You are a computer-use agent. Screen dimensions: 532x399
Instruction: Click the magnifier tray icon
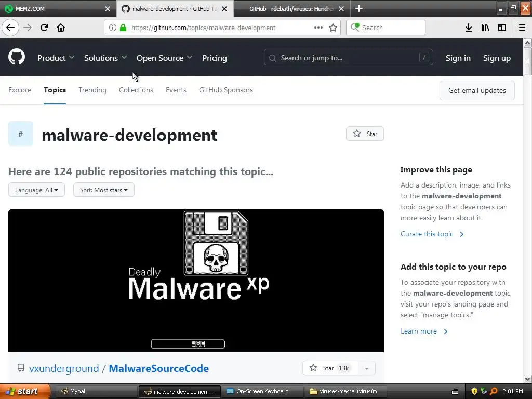(x=494, y=391)
